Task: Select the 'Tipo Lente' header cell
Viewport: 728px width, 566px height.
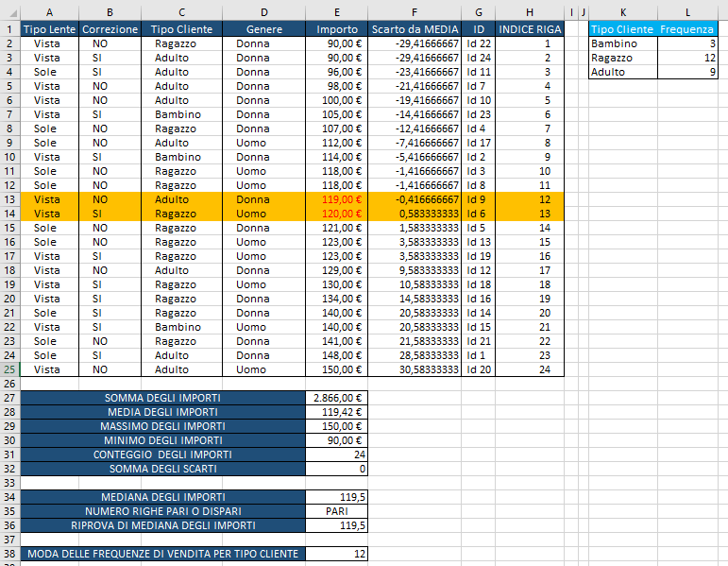Action: coord(47,29)
